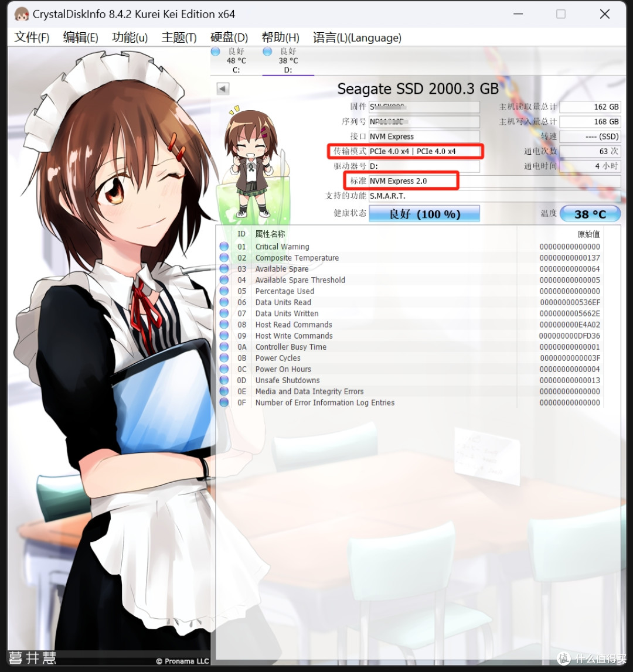Viewport: 633px width, 672px height.
Task: Click the ID column header
Action: pyautogui.click(x=241, y=234)
